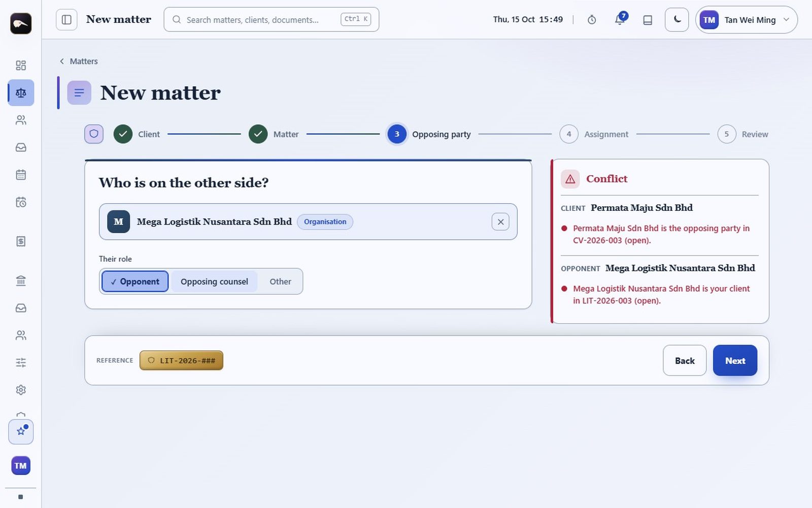This screenshot has width=812, height=508.
Task: Go back to Matters breadcrumb link
Action: coord(79,61)
